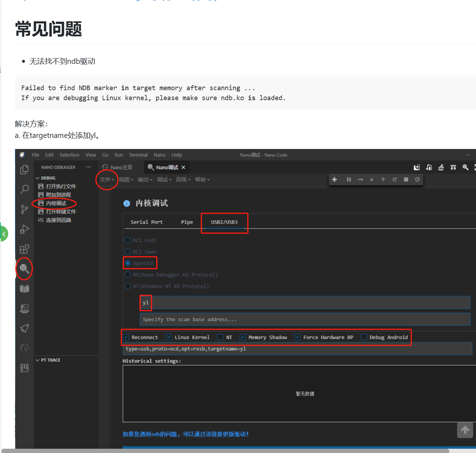
Task: Select the OpenOCD radio option
Action: [128, 263]
